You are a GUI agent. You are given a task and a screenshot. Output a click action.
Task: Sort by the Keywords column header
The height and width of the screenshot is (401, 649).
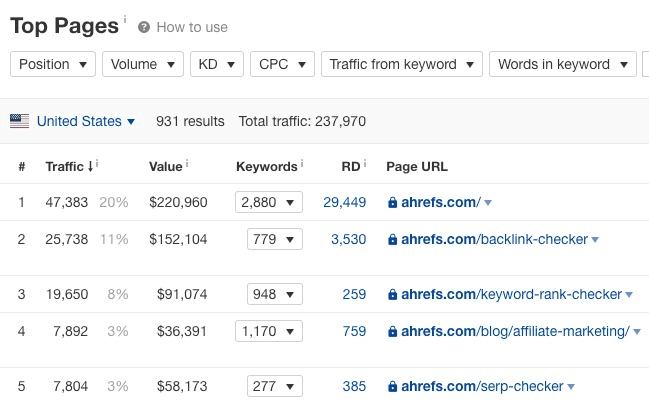267,167
